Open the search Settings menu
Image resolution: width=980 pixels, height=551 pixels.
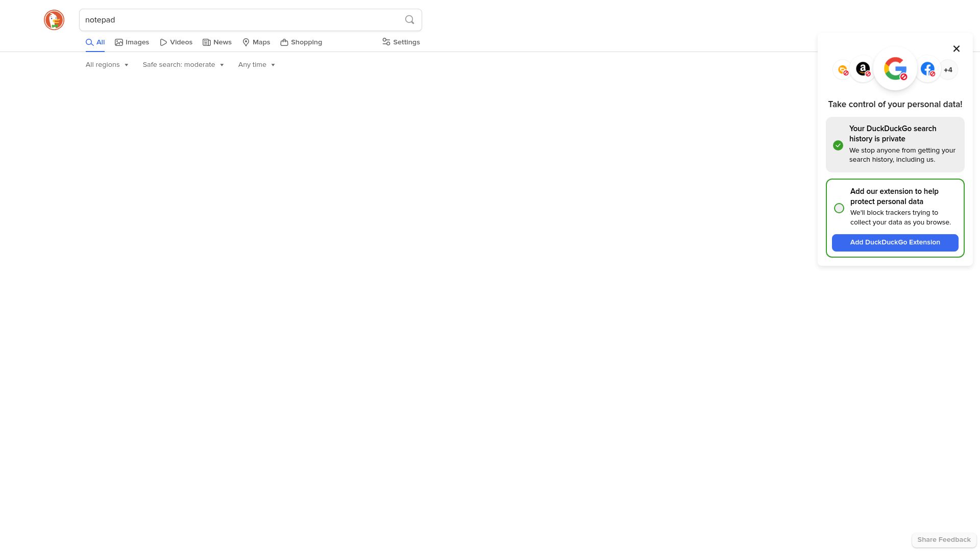401,42
